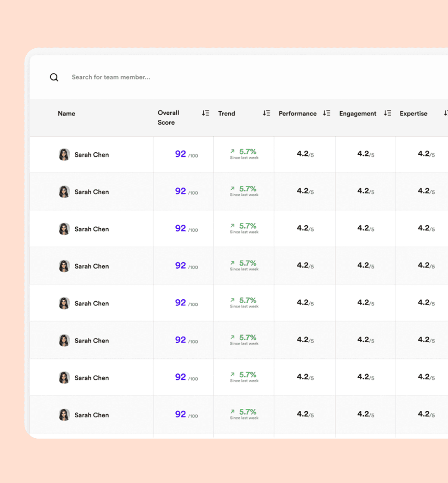Screen dimensions: 448x483
Task: Sort the Performance column
Action: [x=327, y=113]
